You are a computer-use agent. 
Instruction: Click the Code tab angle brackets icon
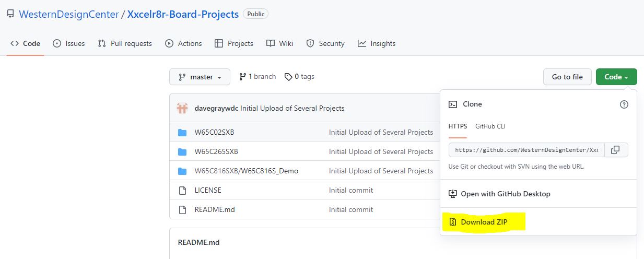(x=15, y=43)
